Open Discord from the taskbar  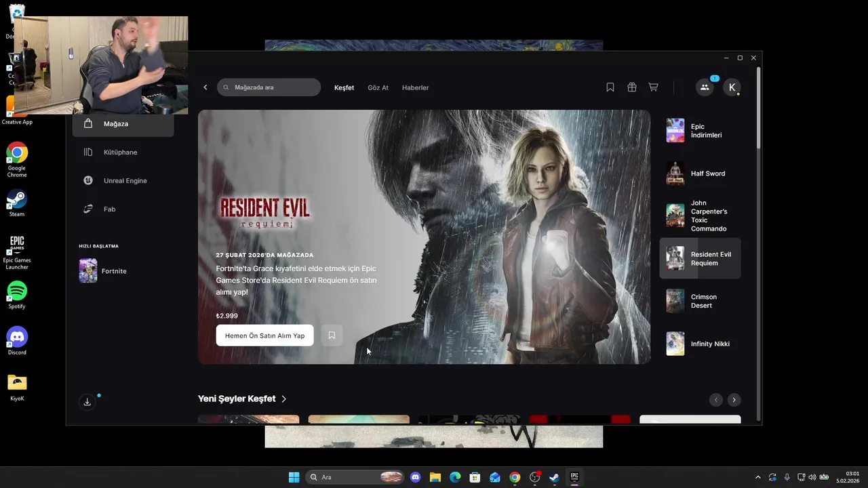pos(416,477)
